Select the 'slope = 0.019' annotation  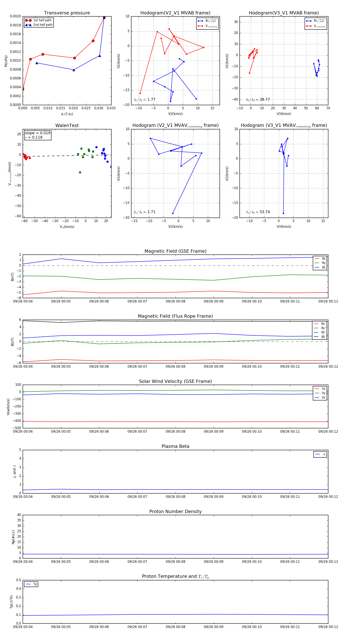coord(38,133)
